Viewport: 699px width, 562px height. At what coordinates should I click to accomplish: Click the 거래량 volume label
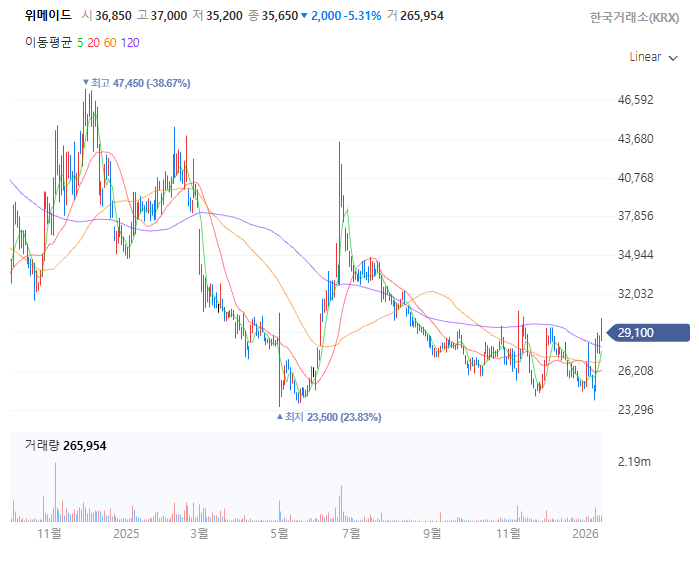41,445
